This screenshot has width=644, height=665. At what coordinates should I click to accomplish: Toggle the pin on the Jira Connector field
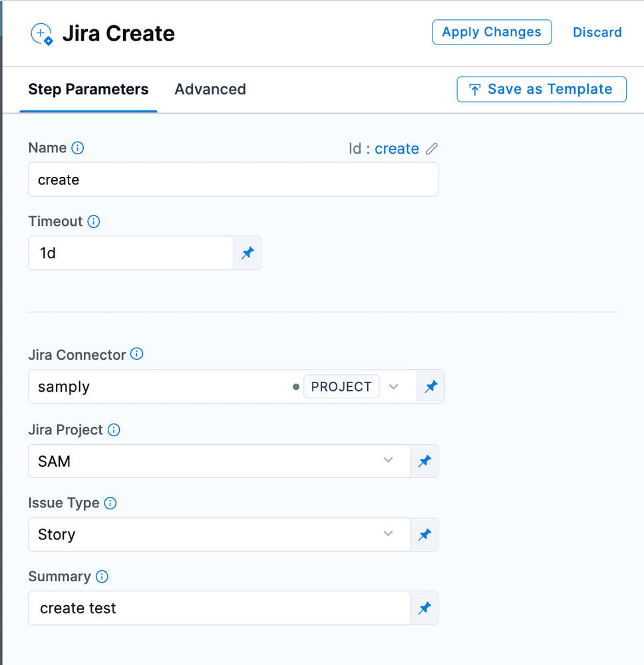tap(430, 386)
